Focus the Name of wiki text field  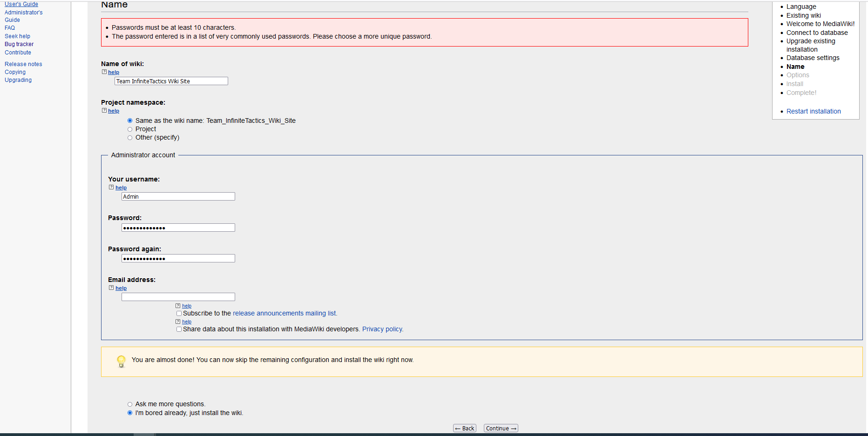tap(171, 81)
